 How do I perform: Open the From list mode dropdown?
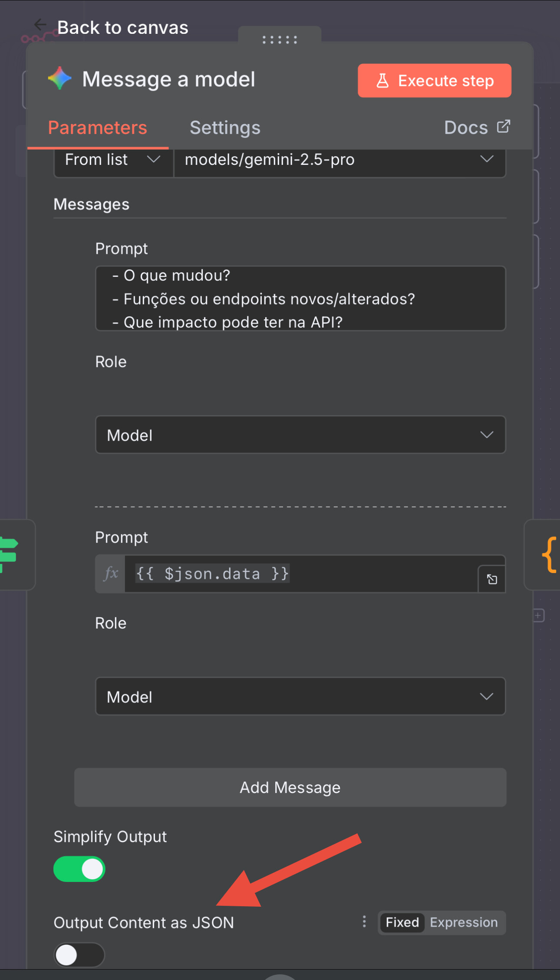[113, 160]
